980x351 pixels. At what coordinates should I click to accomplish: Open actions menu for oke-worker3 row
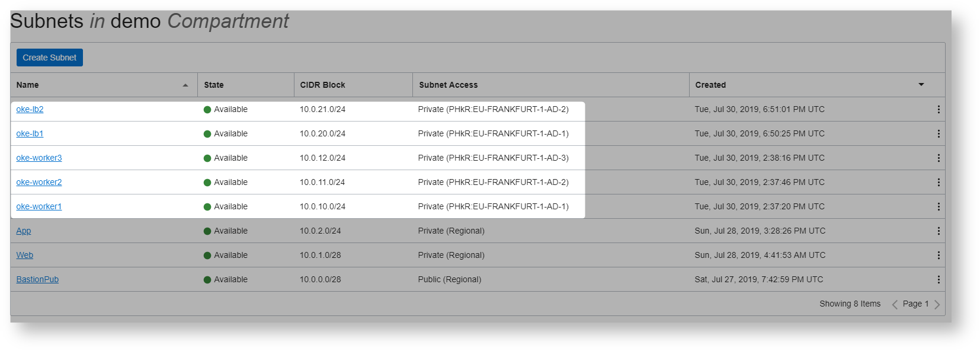(x=938, y=158)
